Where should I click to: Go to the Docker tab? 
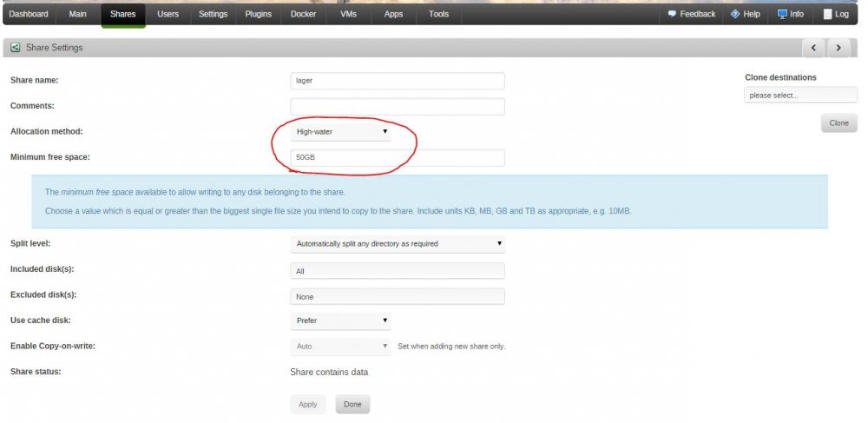pyautogui.click(x=303, y=15)
